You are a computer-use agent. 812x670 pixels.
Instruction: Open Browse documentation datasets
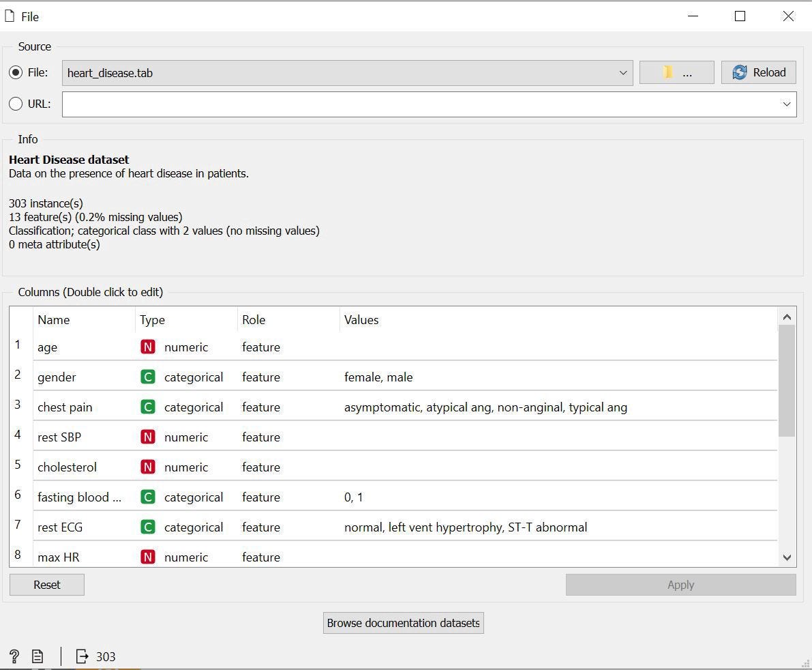point(403,622)
